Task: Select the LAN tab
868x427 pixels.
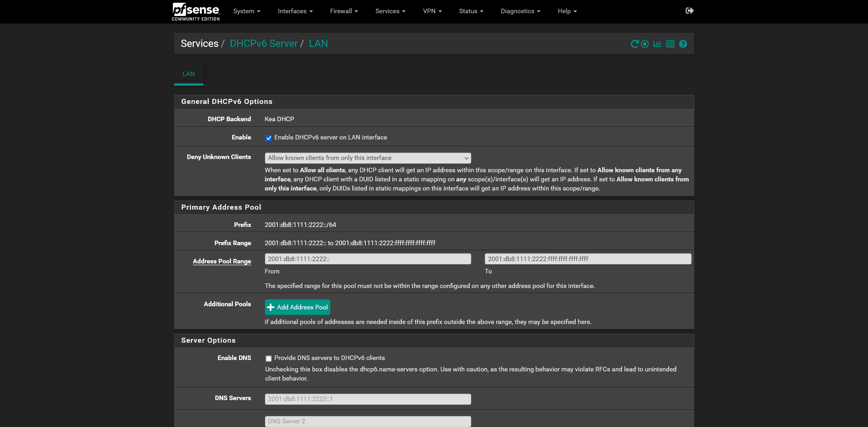Action: pos(188,74)
